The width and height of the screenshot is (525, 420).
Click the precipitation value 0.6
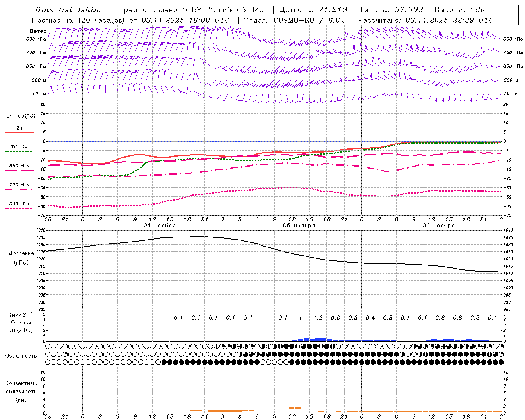[x=336, y=317]
